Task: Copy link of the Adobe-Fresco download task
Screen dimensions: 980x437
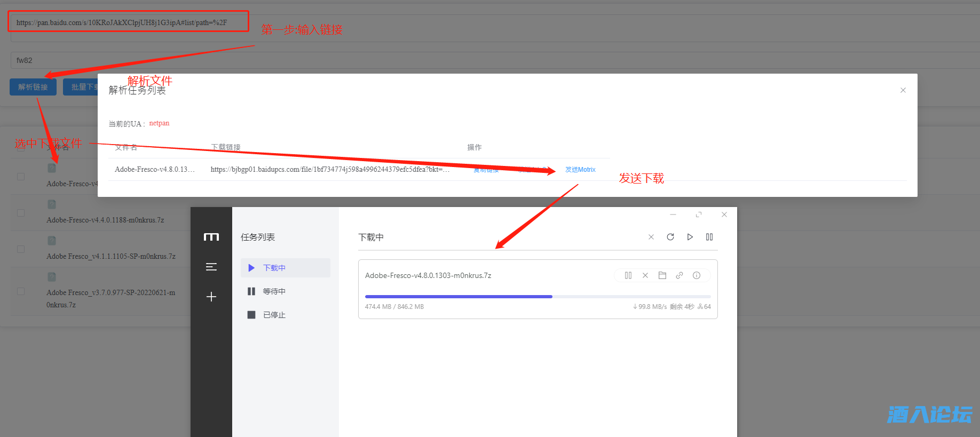Action: click(679, 275)
